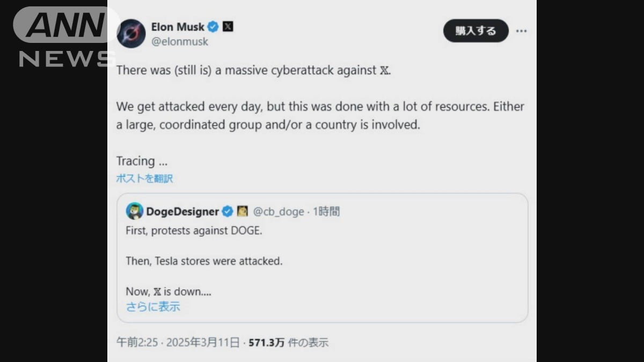Click DogeDesigner's blue verified badge
The width and height of the screenshot is (644, 362).
click(226, 211)
